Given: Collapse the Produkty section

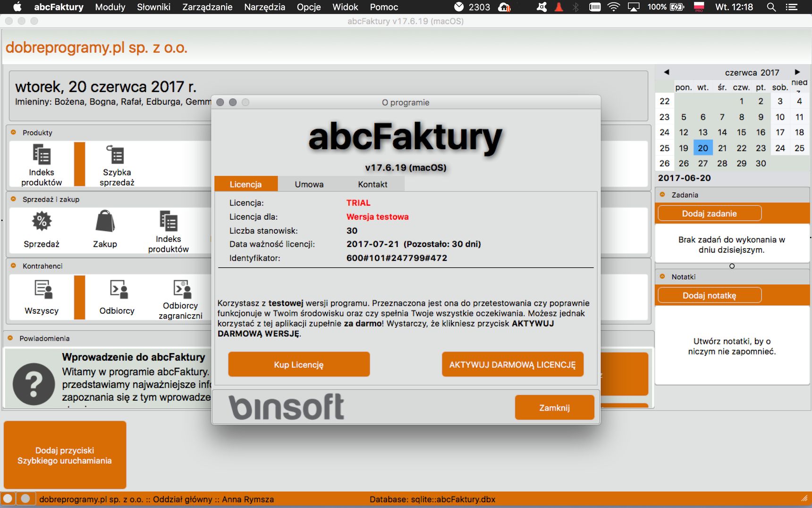Looking at the screenshot, I should pos(13,132).
